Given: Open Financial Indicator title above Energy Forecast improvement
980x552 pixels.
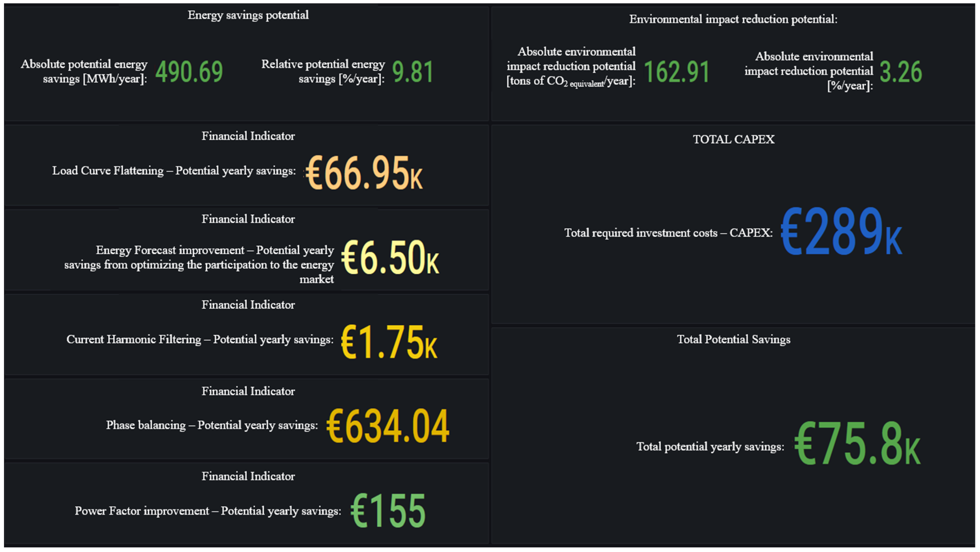Looking at the screenshot, I should click(x=248, y=219).
